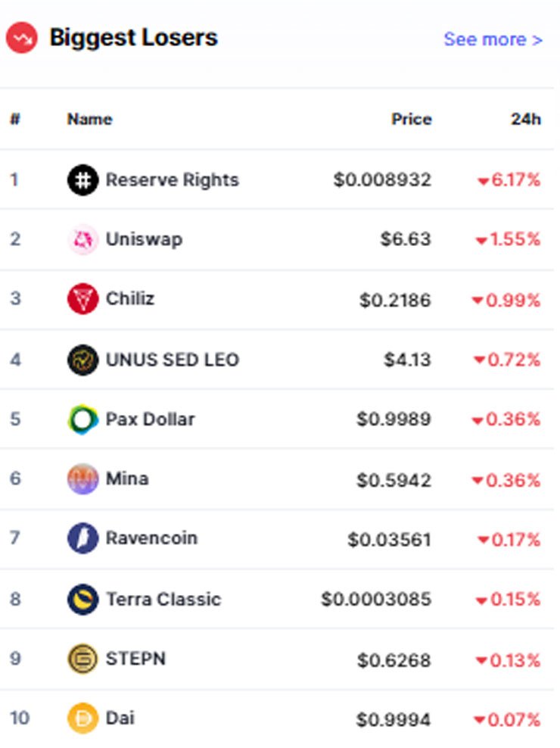Click the Reserve Rights coin logo
The image size is (560, 748).
(83, 180)
